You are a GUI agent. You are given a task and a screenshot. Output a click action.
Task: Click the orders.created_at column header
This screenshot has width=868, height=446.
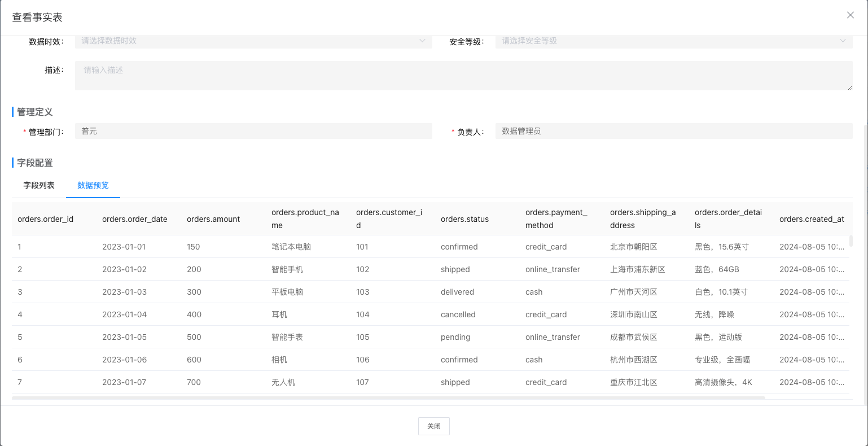pos(811,219)
